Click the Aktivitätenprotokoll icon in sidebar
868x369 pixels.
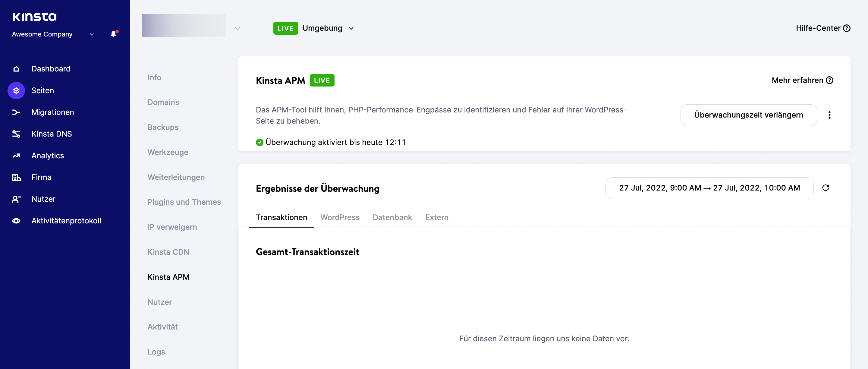(15, 220)
